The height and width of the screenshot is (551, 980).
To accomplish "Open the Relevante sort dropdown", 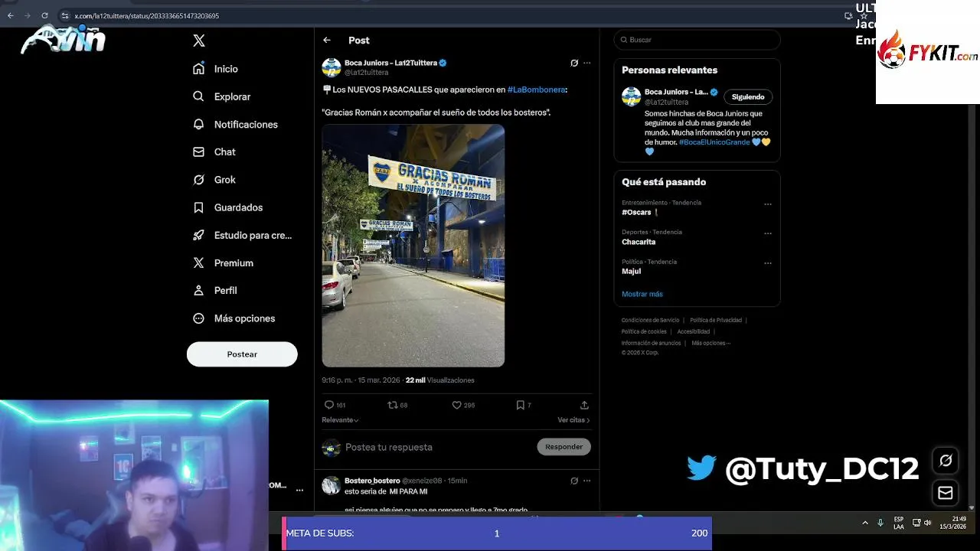I will pyautogui.click(x=341, y=420).
